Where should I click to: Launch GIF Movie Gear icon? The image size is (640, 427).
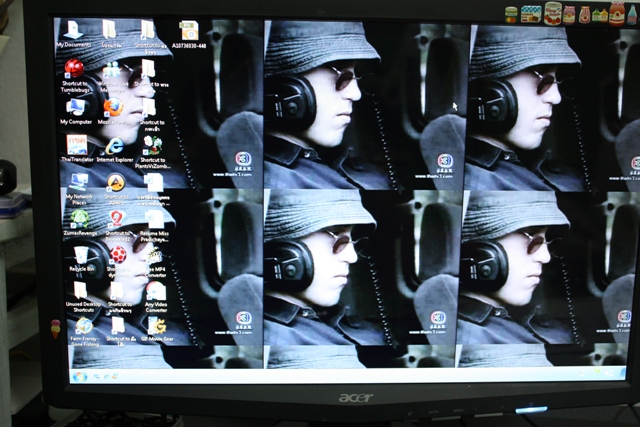pyautogui.click(x=157, y=330)
